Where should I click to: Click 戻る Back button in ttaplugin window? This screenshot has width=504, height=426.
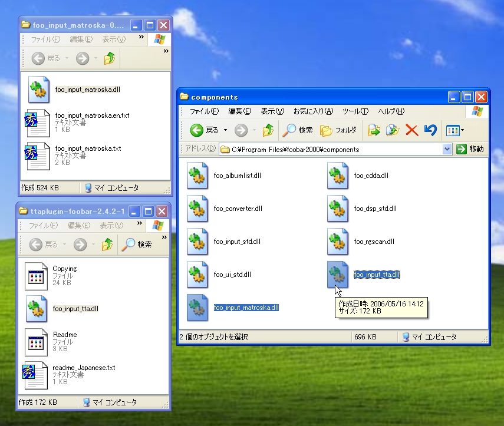44,245
